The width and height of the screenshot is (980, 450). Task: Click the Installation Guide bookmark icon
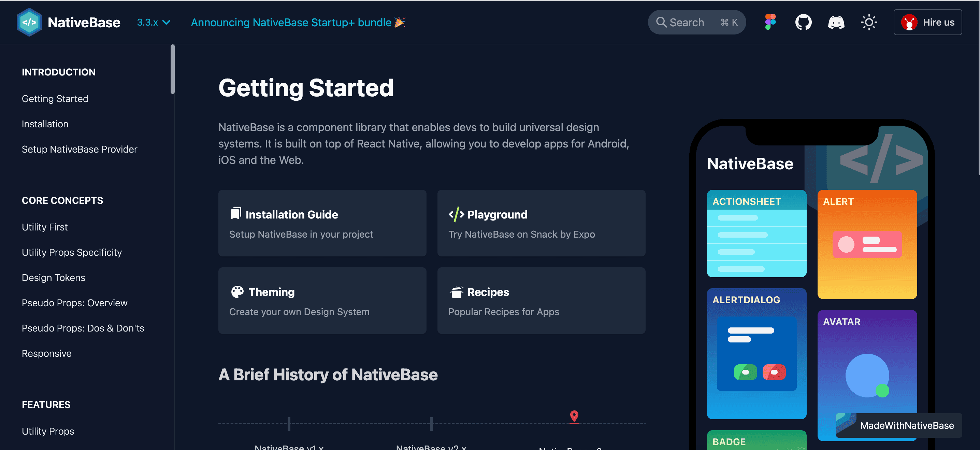pyautogui.click(x=236, y=214)
